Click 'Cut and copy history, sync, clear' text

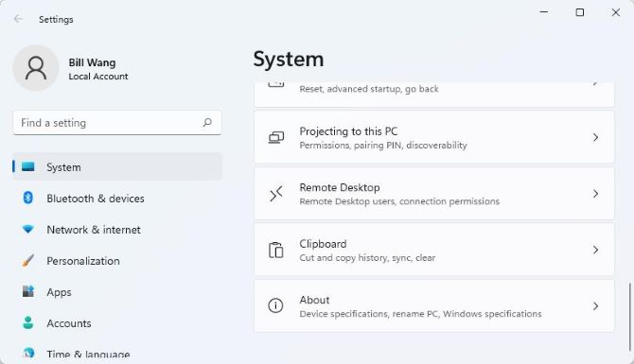coord(367,258)
